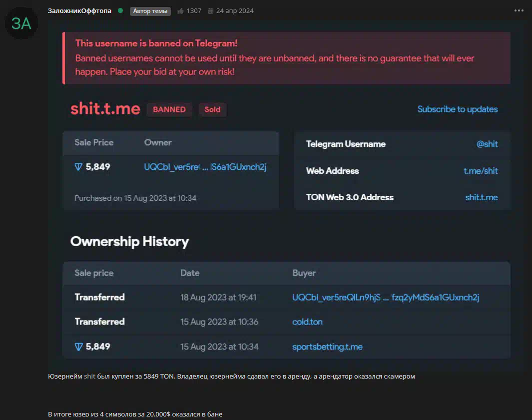Click the post date 24 апр 2024
The width and height of the screenshot is (532, 420).
(x=235, y=11)
